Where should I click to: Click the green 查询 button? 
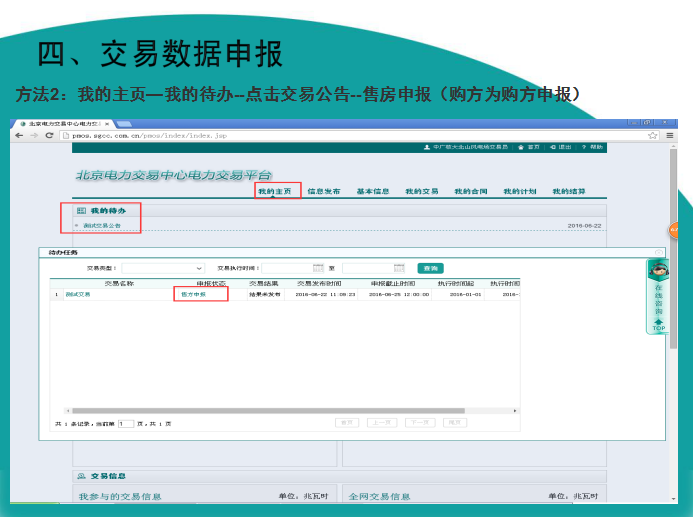pyautogui.click(x=430, y=268)
